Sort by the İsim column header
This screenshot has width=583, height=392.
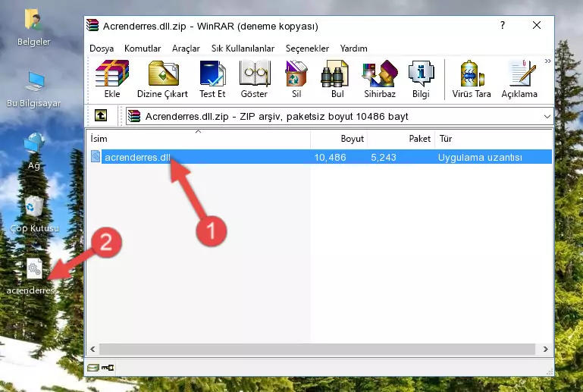click(199, 139)
